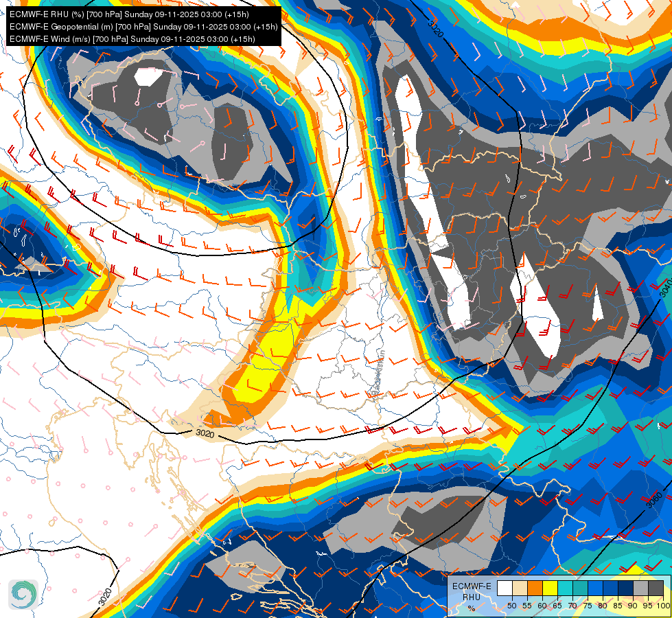This screenshot has height=618, width=672.
Task: Pick the cyan 65-70 legend swatch
Action: click(x=565, y=588)
